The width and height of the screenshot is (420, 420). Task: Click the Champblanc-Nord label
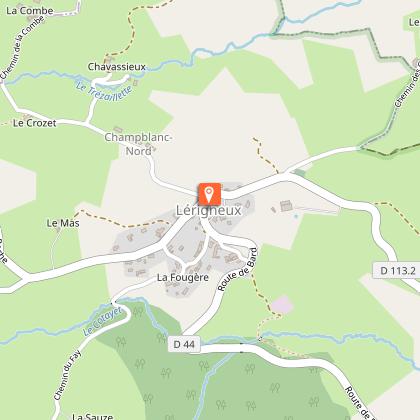pos(138,144)
